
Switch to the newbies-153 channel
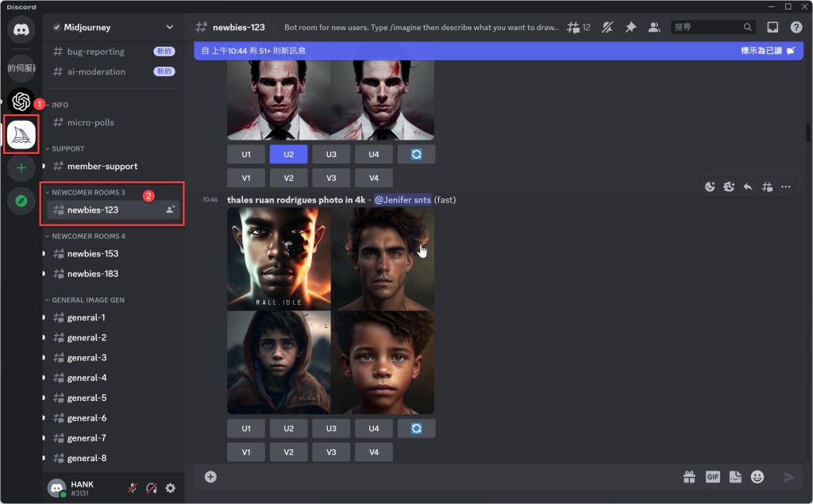click(92, 254)
